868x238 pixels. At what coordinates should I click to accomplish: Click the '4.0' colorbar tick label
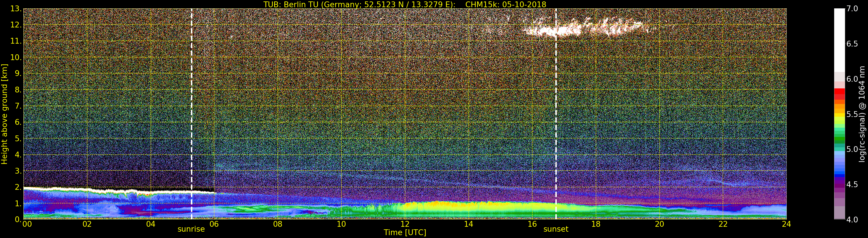pos(852,219)
